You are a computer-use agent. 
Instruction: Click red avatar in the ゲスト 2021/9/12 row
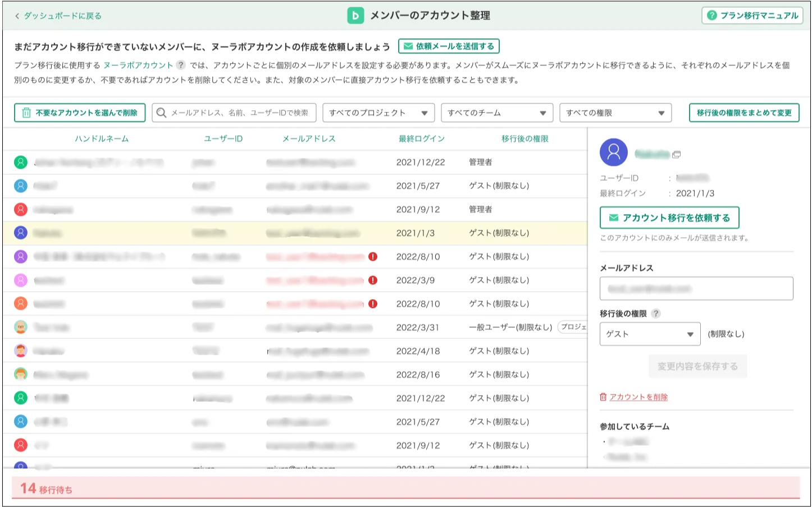(x=21, y=446)
